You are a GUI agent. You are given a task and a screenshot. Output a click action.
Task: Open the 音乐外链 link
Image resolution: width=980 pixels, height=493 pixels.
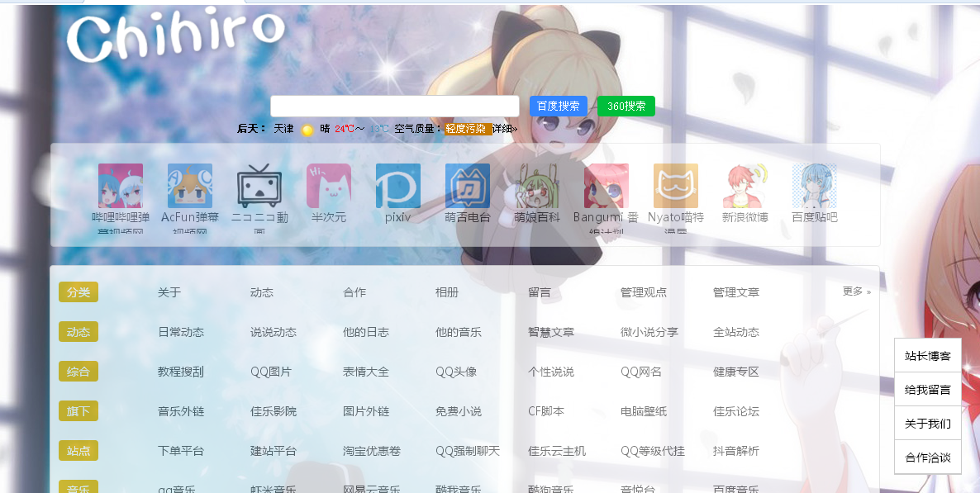point(181,411)
